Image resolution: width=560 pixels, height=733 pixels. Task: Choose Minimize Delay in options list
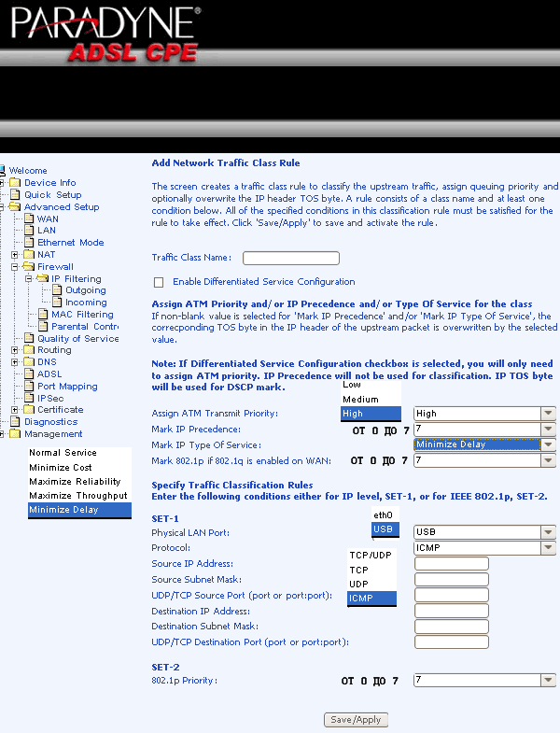pyautogui.click(x=80, y=510)
